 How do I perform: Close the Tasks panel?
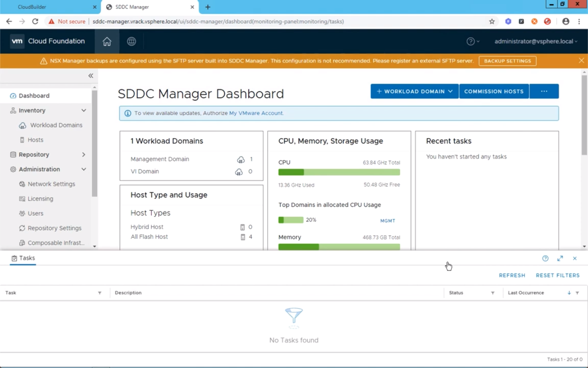tap(575, 259)
